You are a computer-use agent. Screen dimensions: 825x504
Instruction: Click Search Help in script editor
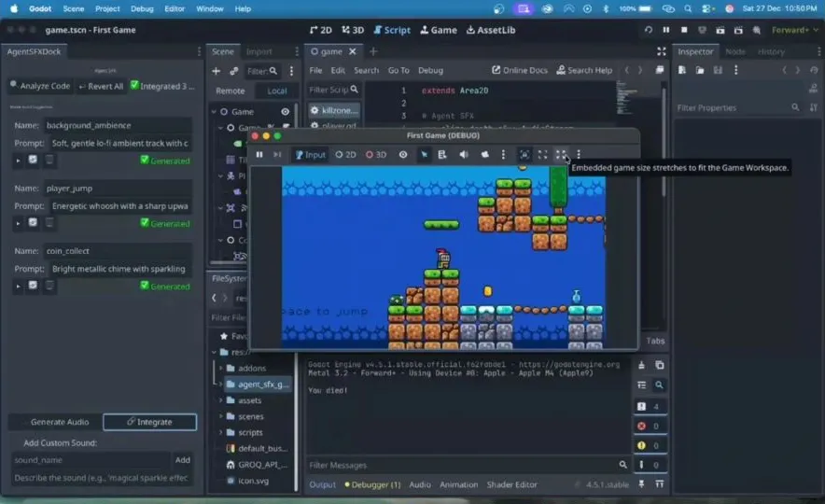tap(584, 70)
